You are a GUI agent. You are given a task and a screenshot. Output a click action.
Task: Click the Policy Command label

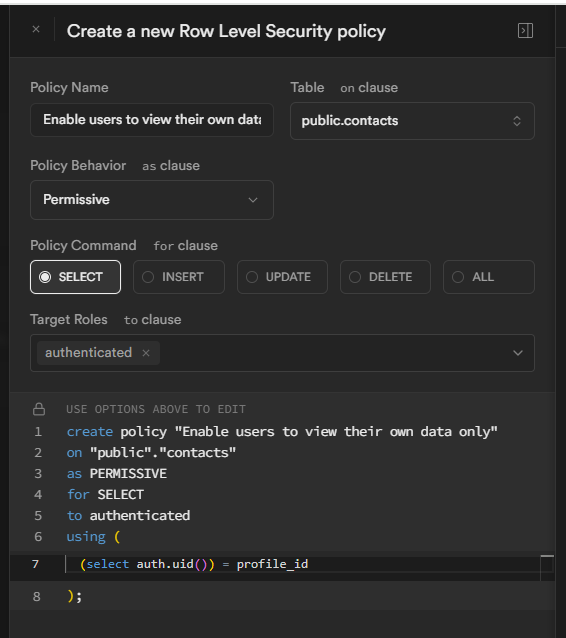[x=83, y=245]
